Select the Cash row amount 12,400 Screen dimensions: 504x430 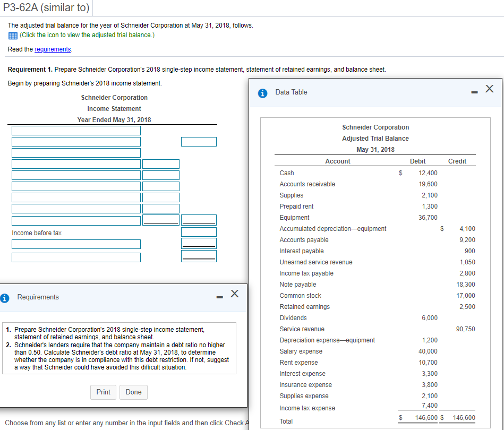428,173
